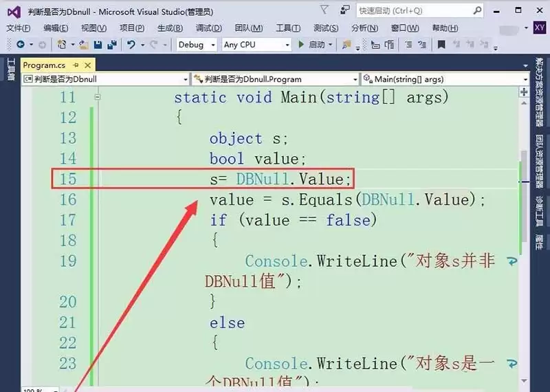Click the Save All icon
The width and height of the screenshot is (550, 392).
[x=112, y=45]
